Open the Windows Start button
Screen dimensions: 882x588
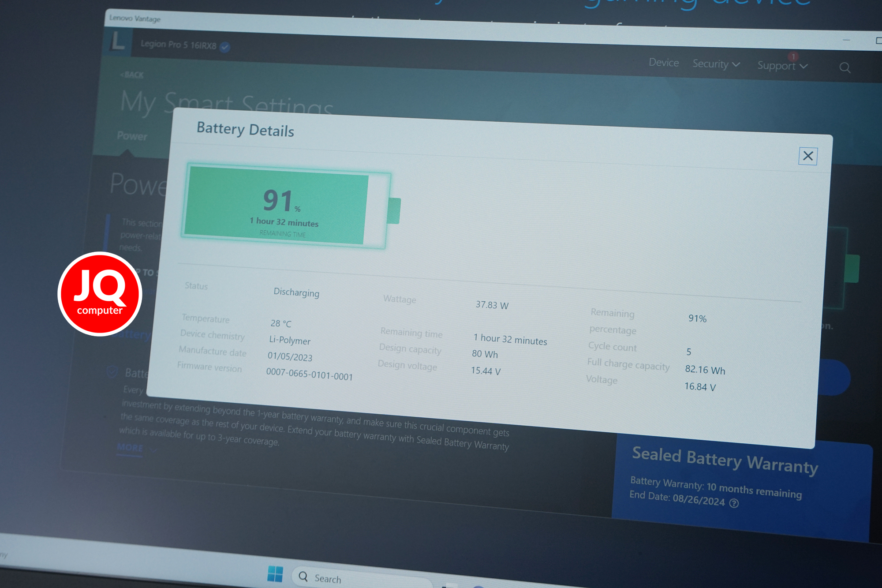point(275,574)
